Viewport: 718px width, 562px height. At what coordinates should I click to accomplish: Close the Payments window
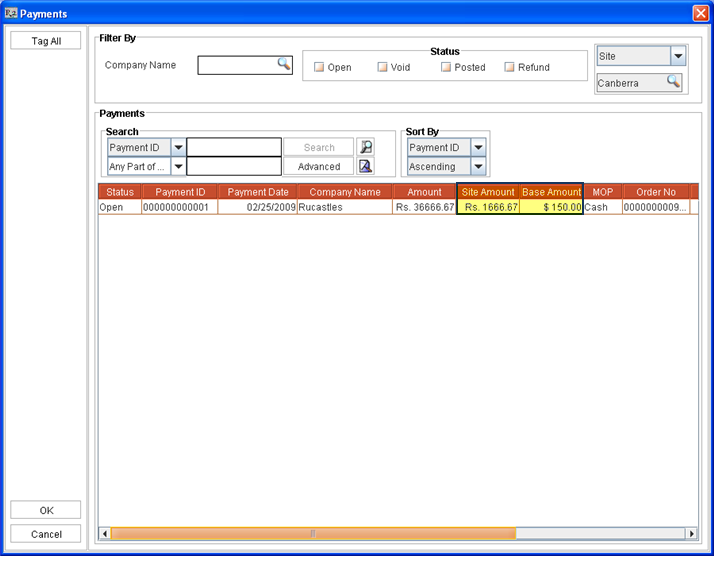701,13
